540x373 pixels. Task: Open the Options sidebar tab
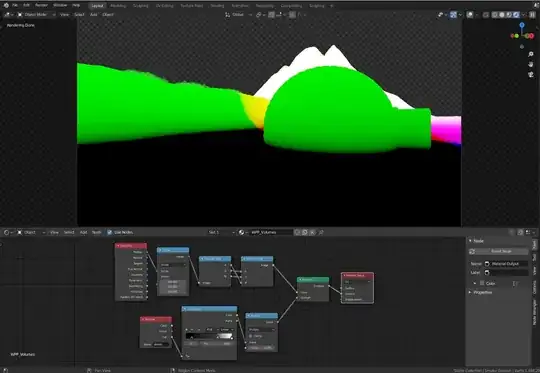534,287
